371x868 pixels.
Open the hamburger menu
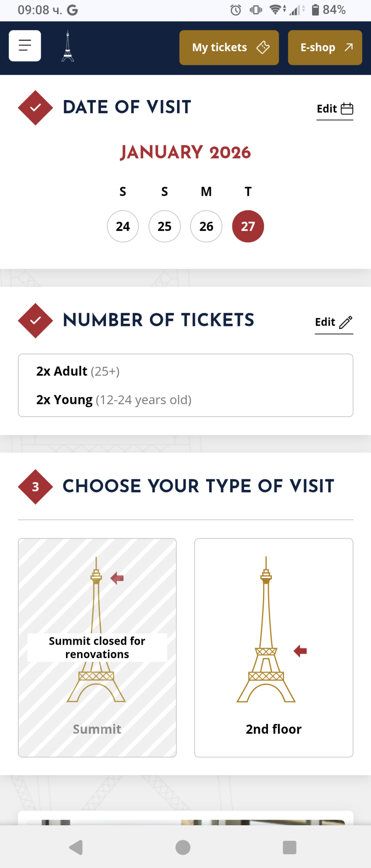tap(25, 46)
